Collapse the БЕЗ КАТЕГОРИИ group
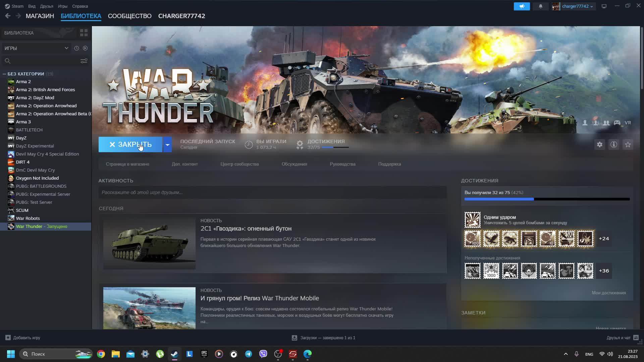The width and height of the screenshot is (644, 362). (4, 74)
